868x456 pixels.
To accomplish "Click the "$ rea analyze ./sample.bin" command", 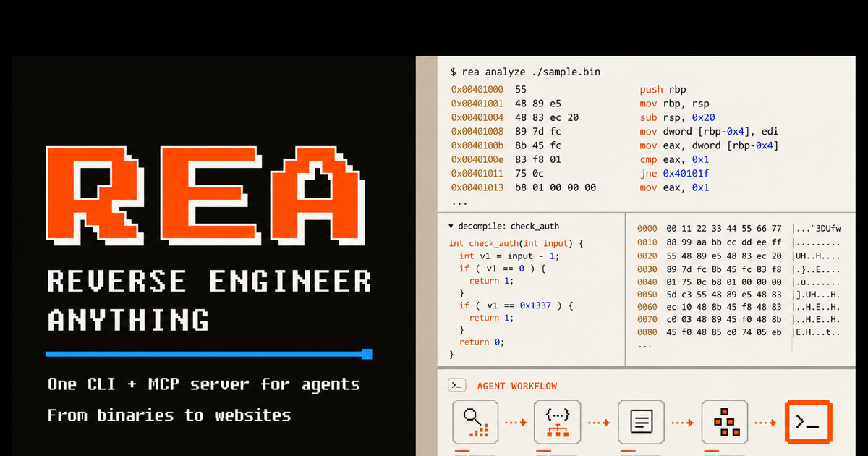I will click(525, 72).
